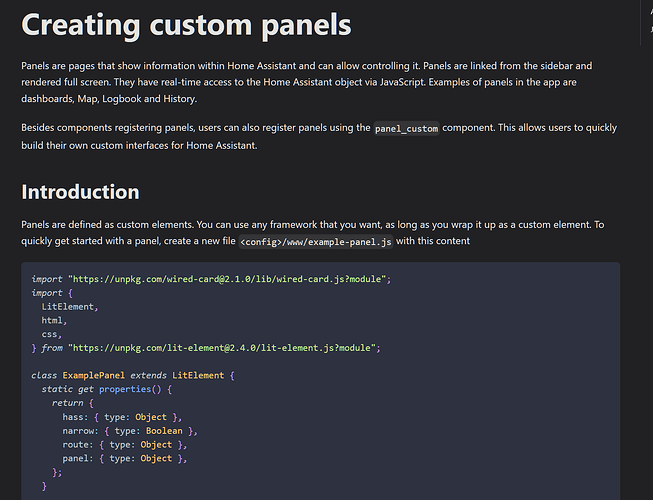Click the "css," import line in the code
The height and width of the screenshot is (500, 653).
[x=51, y=334]
